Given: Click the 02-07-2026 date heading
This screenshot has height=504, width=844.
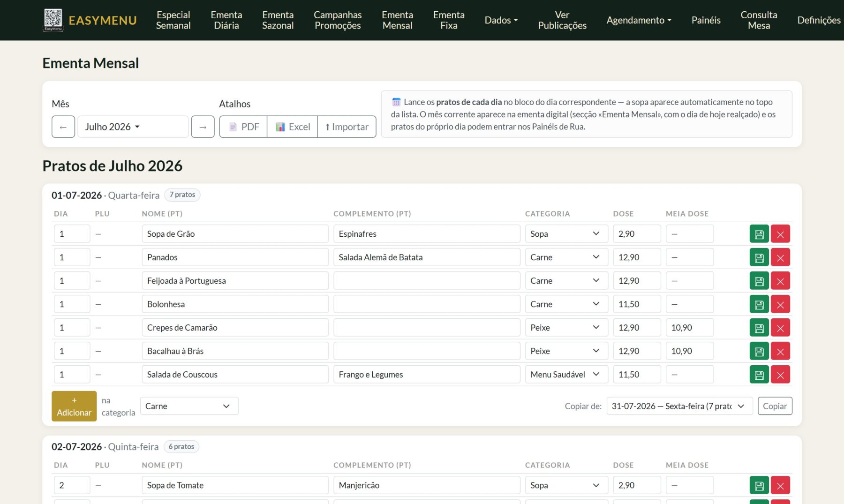Looking at the screenshot, I should pos(76,447).
